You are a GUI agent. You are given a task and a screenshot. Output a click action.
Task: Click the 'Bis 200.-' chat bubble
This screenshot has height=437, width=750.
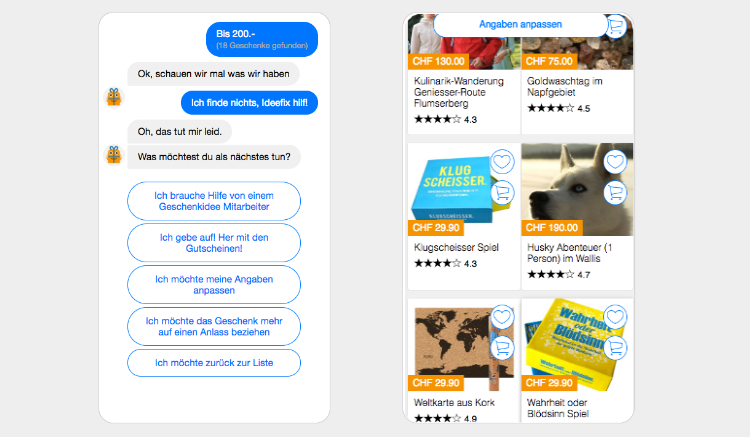coord(262,39)
